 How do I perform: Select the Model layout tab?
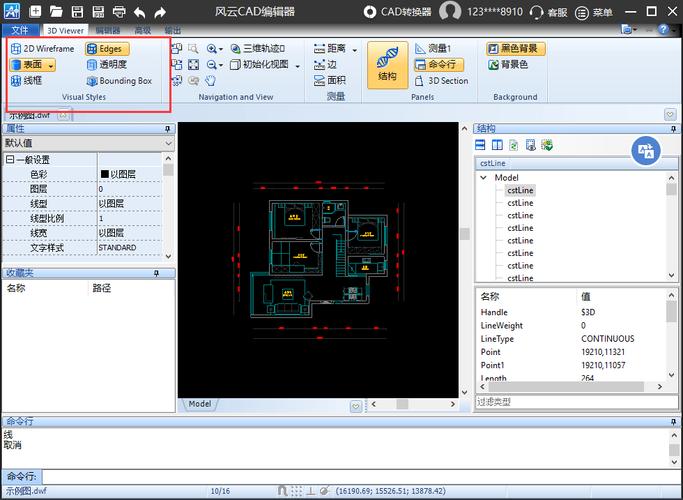199,404
